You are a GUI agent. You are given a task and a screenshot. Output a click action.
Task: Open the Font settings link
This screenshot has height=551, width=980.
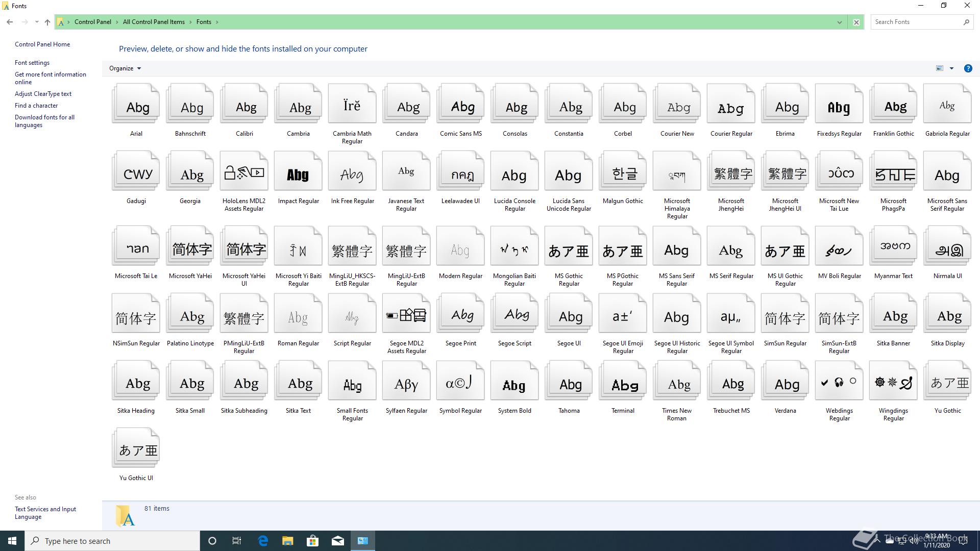(32, 63)
